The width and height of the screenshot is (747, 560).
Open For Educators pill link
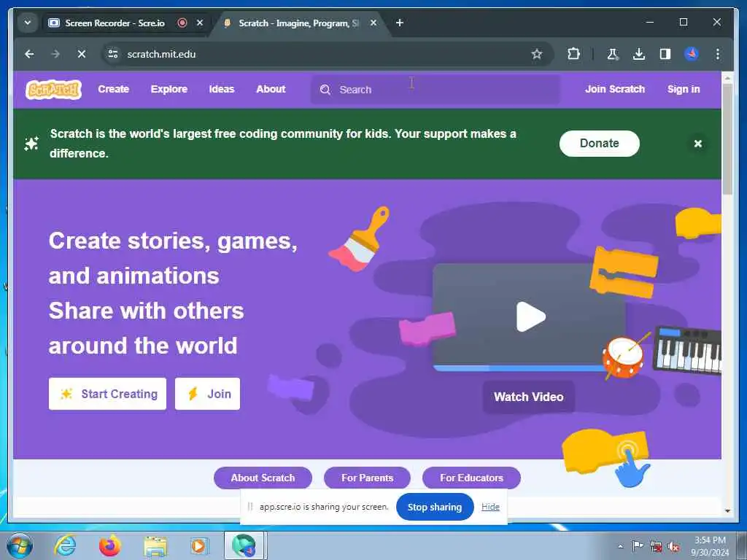(x=472, y=478)
